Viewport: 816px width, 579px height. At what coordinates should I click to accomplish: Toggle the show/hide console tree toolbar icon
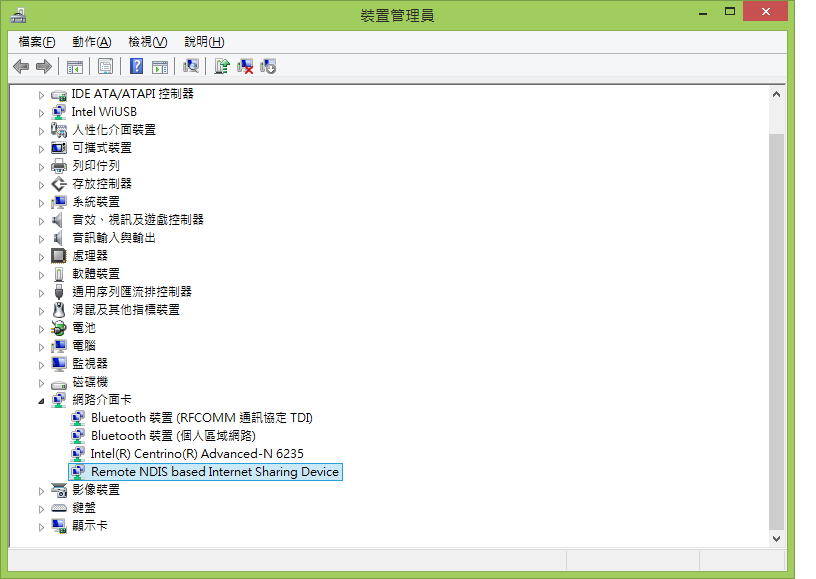75,67
